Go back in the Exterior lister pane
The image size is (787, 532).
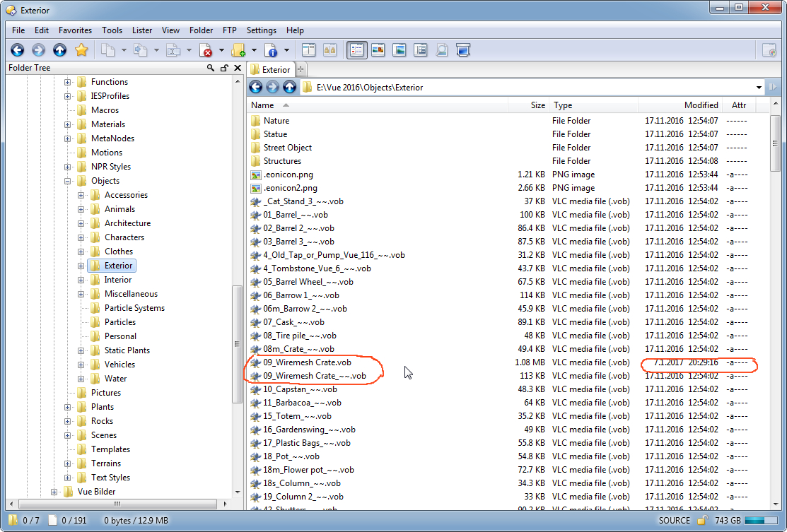[255, 87]
